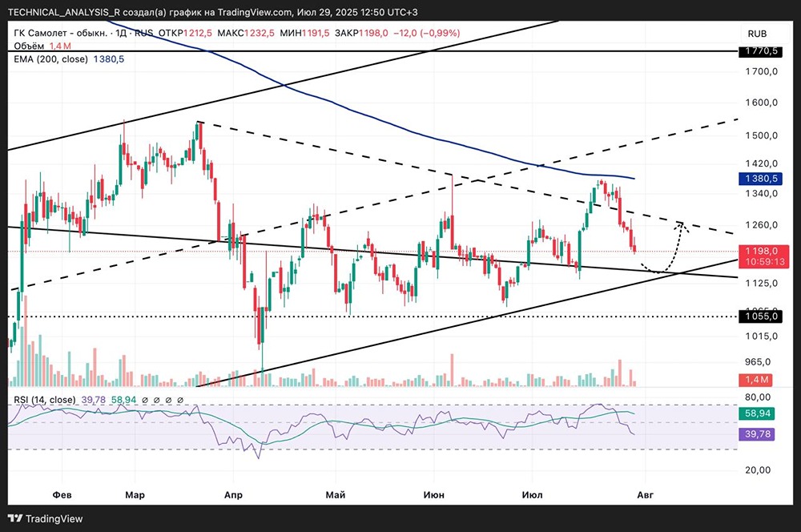Click the green 58,94 RSI axis label
801x532 pixels.
[x=757, y=413]
